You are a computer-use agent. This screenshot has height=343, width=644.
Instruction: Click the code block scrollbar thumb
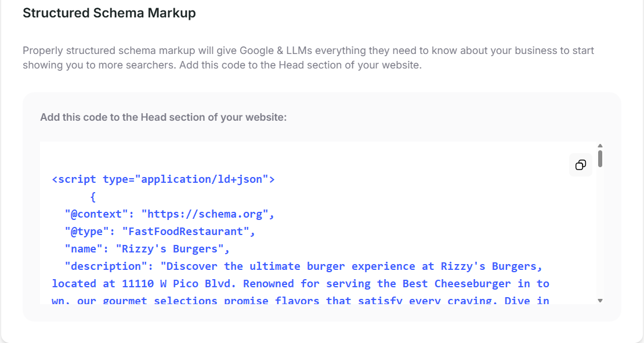pos(600,158)
